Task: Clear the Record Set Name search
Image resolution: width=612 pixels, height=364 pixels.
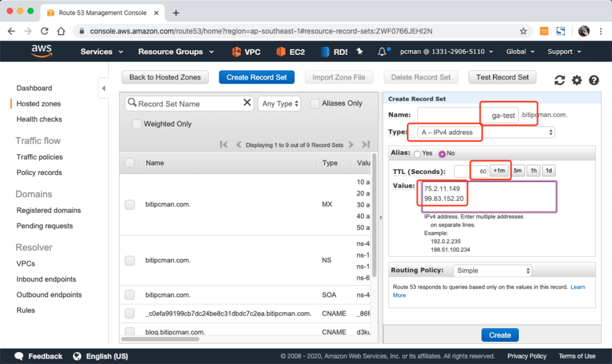Action: 247,103
